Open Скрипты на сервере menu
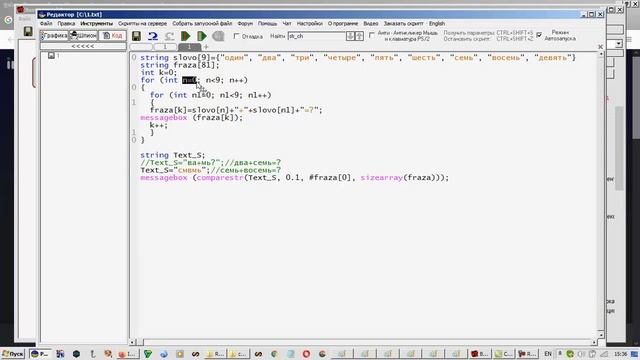 pos(142,24)
